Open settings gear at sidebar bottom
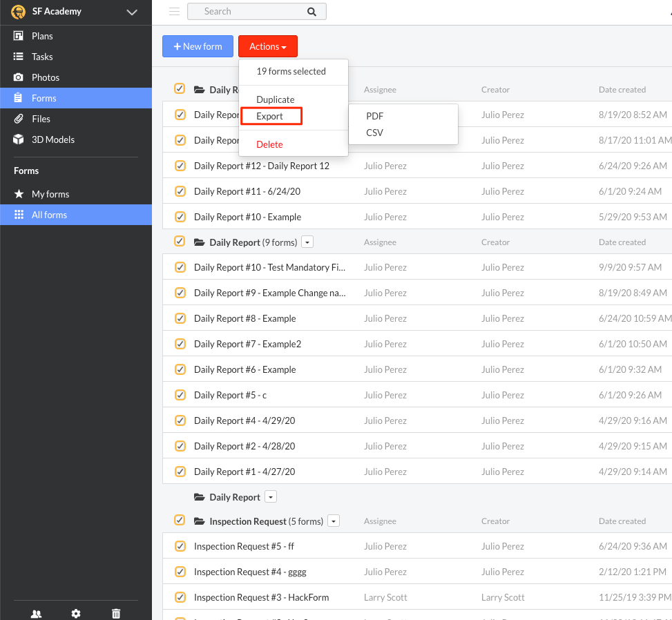Viewport: 672px width, 620px height. pyautogui.click(x=76, y=614)
